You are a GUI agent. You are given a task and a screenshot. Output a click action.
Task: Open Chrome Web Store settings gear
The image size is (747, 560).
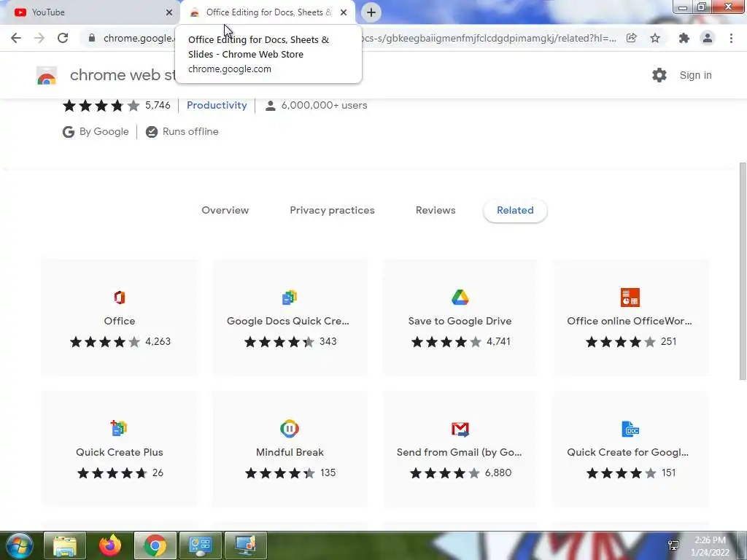pos(659,75)
